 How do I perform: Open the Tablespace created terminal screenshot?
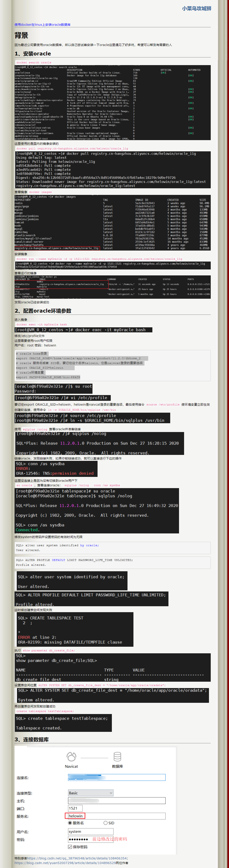tap(63, 723)
